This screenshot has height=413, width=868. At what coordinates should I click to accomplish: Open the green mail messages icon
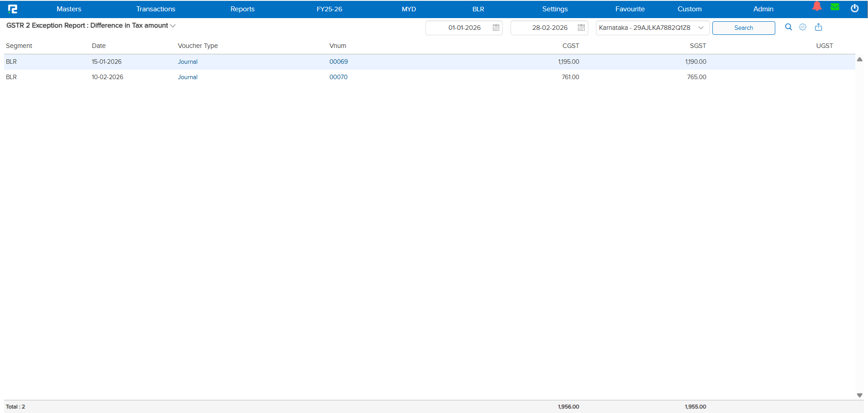tap(835, 7)
